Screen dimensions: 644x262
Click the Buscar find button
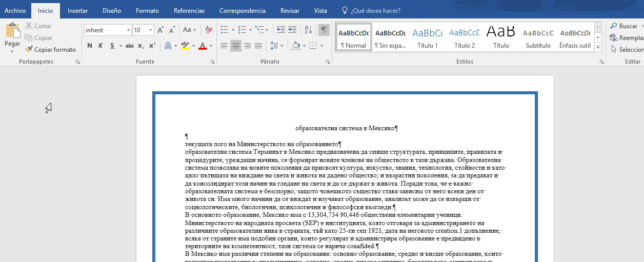624,26
